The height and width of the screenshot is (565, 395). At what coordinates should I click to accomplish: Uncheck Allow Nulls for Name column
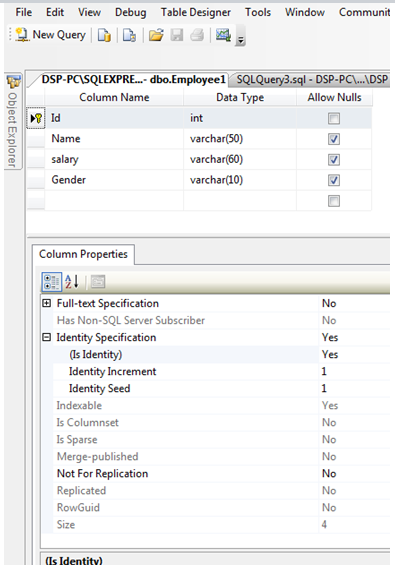click(334, 139)
